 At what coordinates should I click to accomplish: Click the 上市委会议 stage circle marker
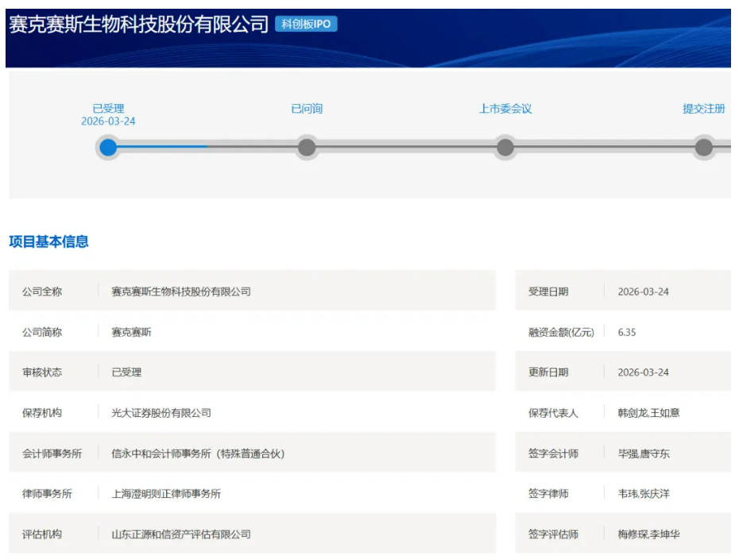click(505, 147)
